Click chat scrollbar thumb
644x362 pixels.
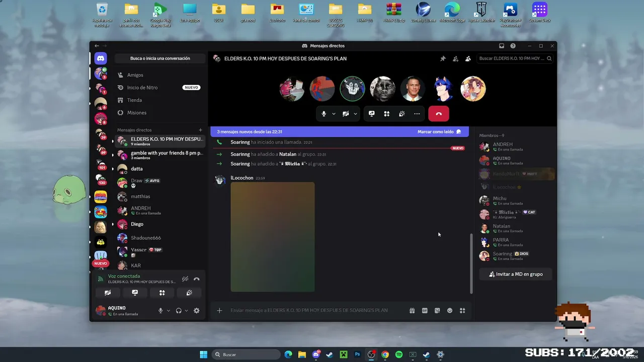point(471,264)
